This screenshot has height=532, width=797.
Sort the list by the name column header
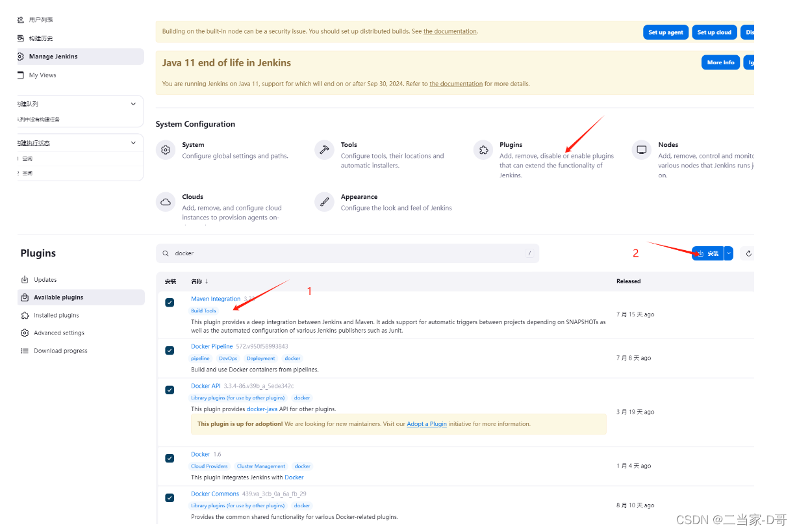pyautogui.click(x=199, y=281)
